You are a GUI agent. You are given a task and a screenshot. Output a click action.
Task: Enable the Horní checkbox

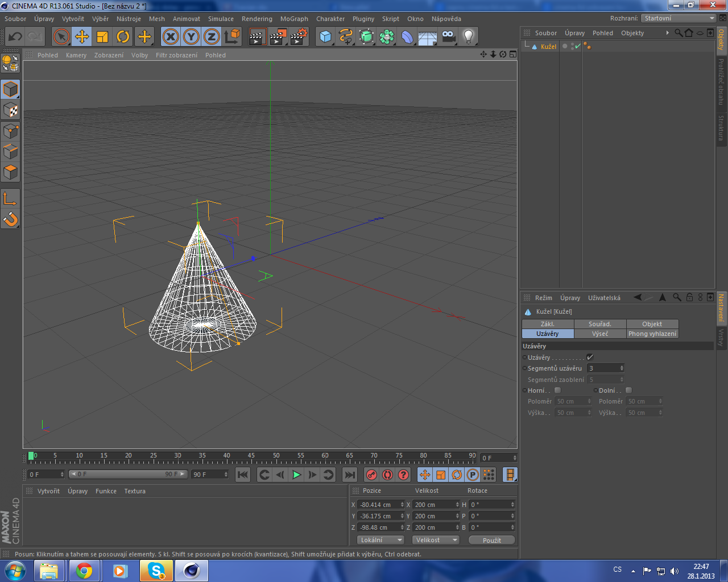[x=557, y=390]
